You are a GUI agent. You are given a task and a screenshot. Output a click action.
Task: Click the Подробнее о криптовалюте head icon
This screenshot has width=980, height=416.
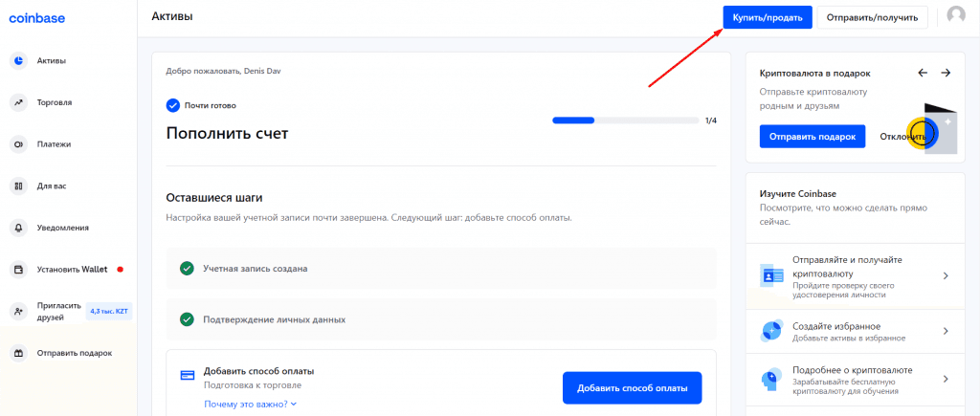[769, 379]
